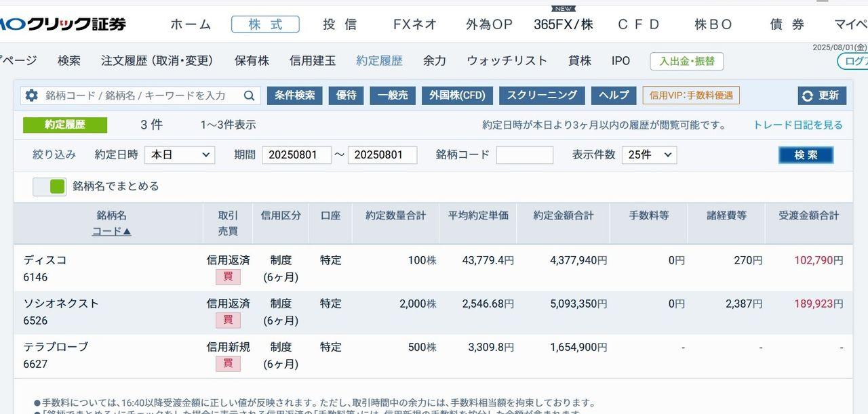
Task: Click the green 入出金・振替 button
Action: point(687,60)
